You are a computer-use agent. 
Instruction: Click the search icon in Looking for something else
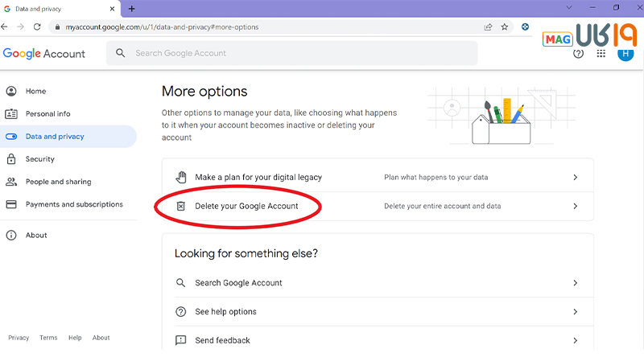180,283
